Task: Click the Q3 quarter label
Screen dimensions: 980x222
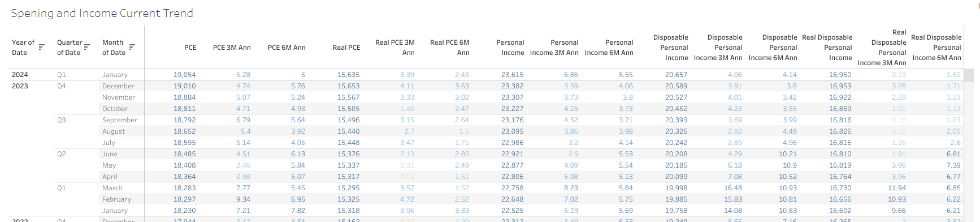Action: coord(62,120)
